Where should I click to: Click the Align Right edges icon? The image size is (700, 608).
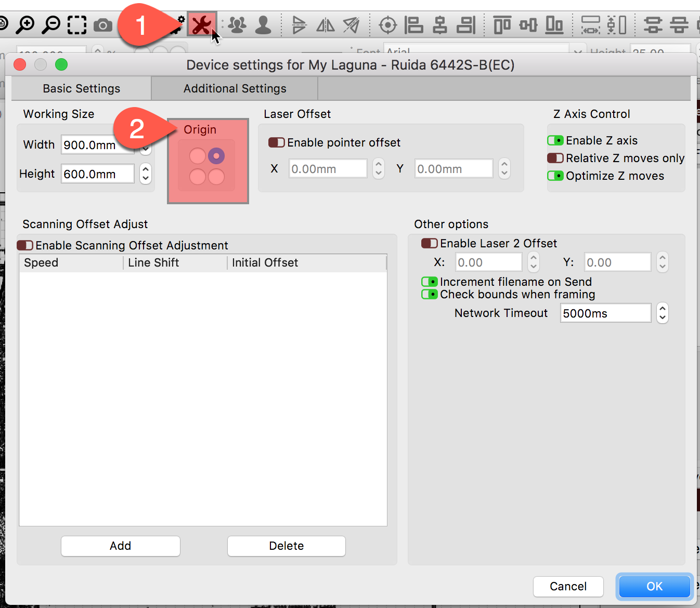click(466, 24)
